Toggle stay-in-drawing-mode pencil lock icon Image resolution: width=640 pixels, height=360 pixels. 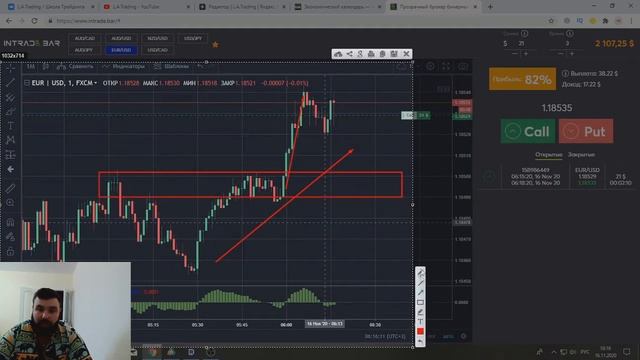pos(11,237)
